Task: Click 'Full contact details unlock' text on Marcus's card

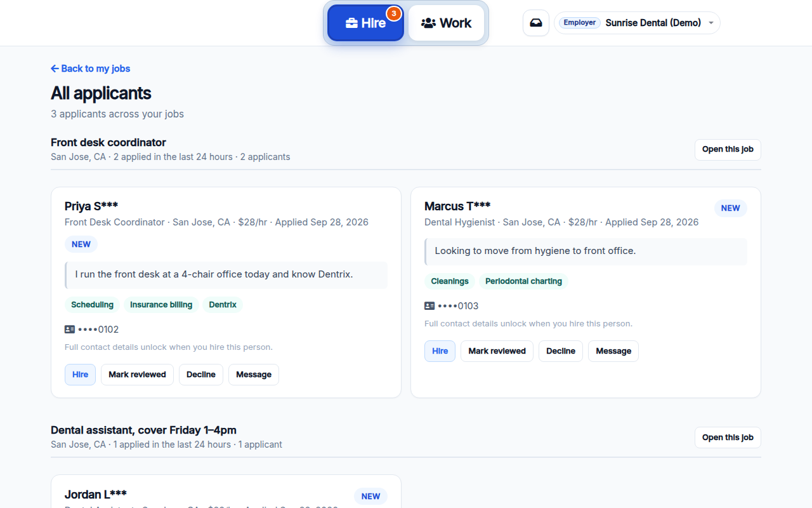Action: (528, 324)
